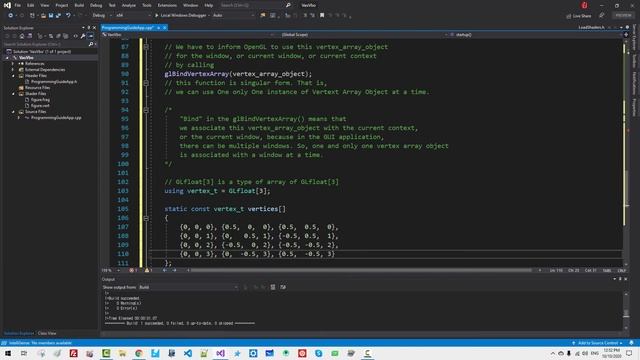Select the ProgrammingGuideApp.cpp editor tab
The width and height of the screenshot is (640, 360).
tap(127, 28)
